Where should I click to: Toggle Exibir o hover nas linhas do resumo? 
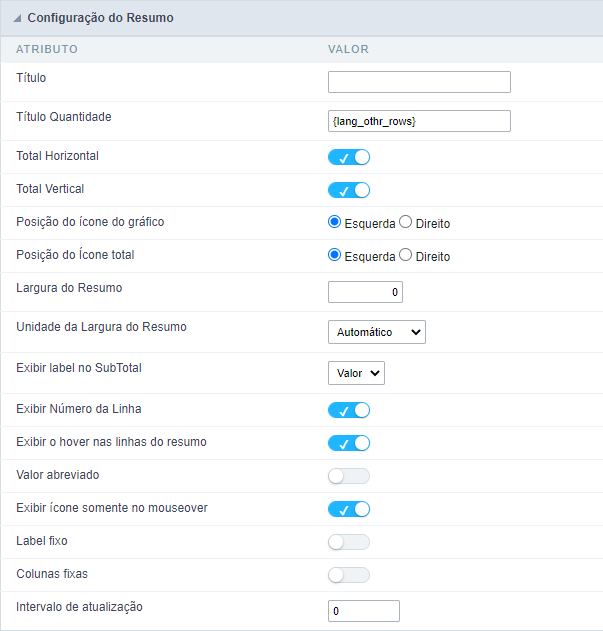[349, 443]
